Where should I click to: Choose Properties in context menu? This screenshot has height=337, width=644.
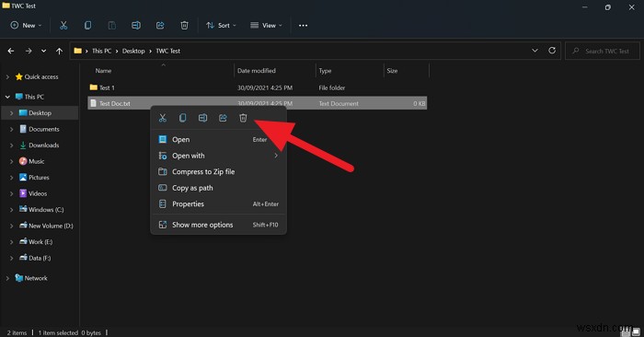click(219, 203)
